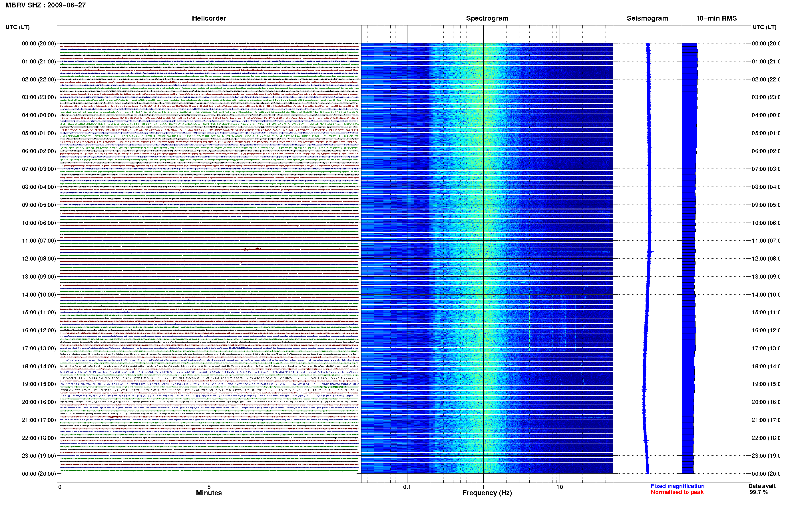Select the left '17:00 (13:00)' time label
The image size is (812, 508).
tap(39, 348)
